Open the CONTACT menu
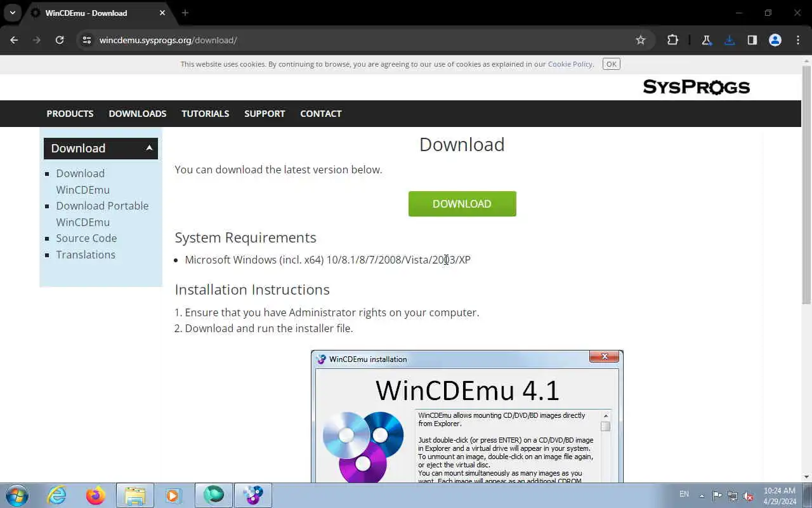 point(321,114)
